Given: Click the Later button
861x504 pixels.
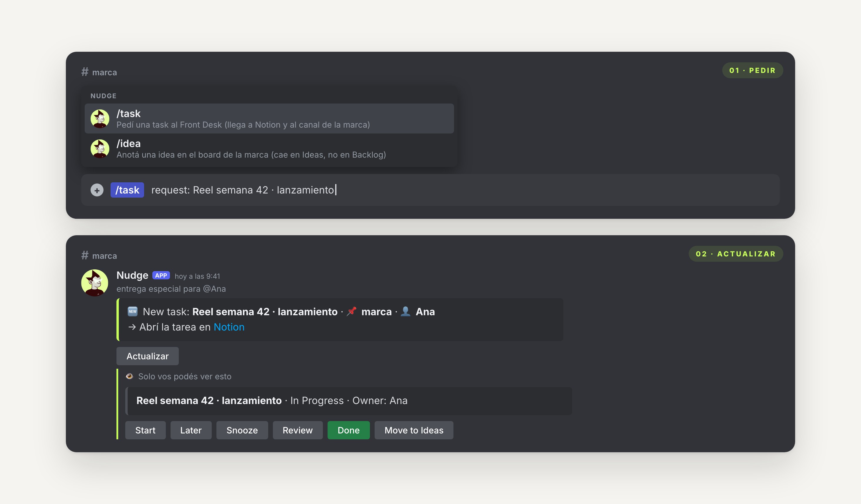Looking at the screenshot, I should pyautogui.click(x=191, y=430).
